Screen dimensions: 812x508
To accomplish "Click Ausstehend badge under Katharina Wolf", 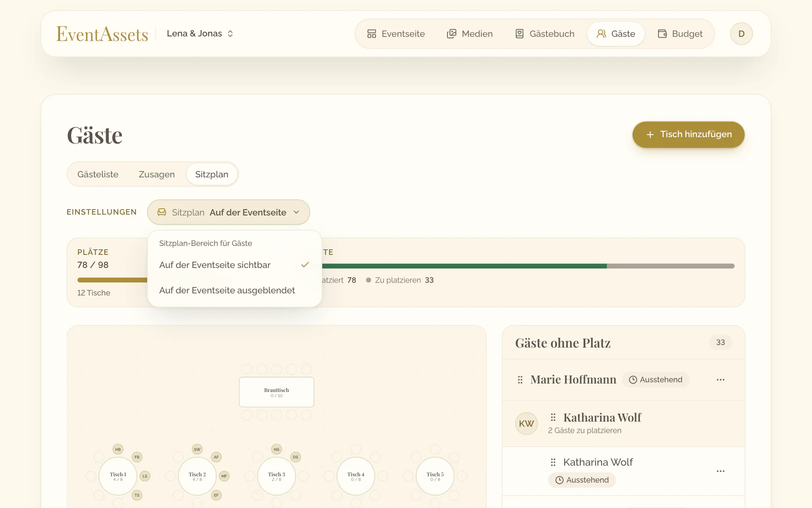I will 582,480.
